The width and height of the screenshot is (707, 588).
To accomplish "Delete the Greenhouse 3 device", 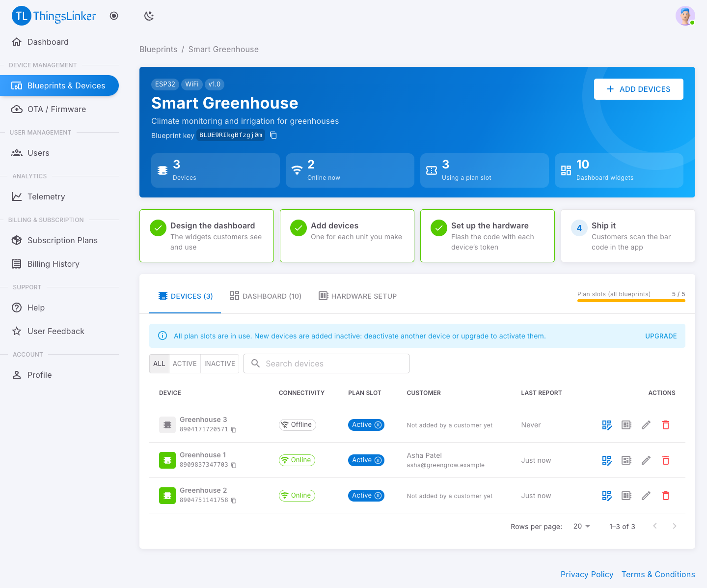I will coord(666,425).
